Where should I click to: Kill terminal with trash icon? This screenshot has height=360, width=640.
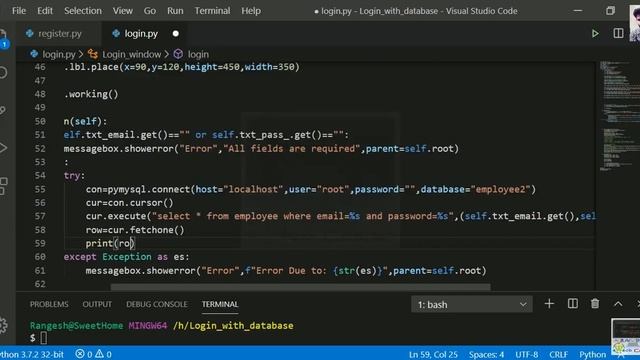(x=595, y=304)
